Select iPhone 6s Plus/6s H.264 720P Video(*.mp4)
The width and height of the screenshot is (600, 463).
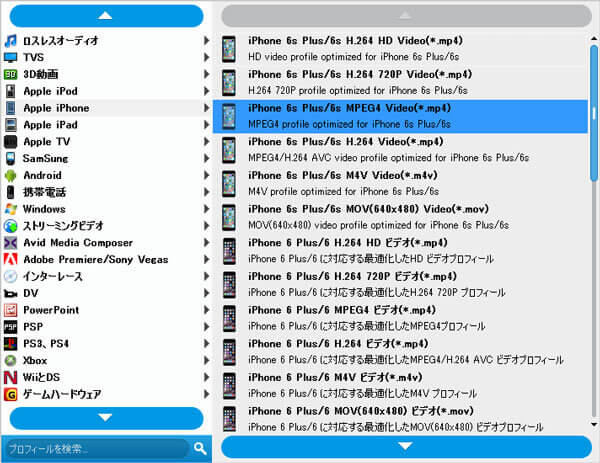pos(400,83)
